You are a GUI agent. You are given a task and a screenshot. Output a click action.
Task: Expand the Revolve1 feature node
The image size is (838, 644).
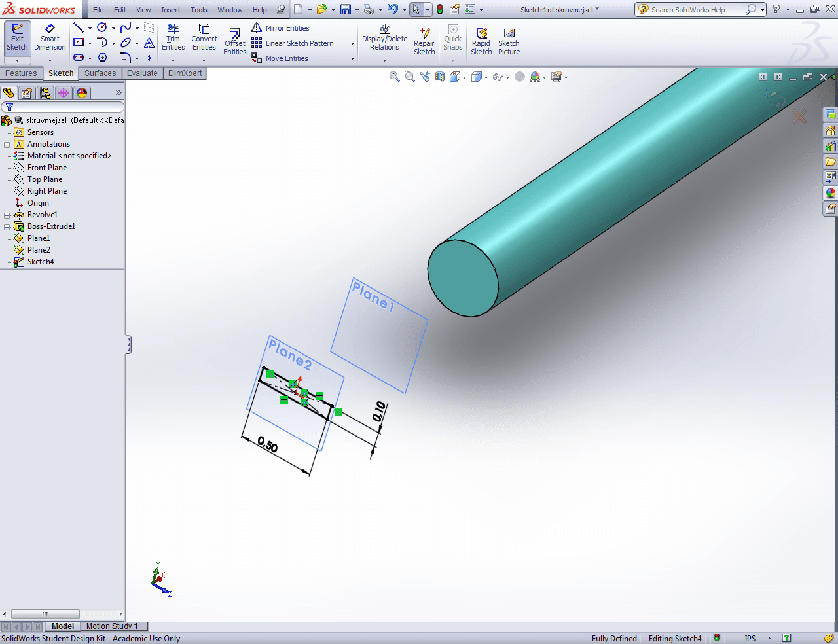(x=7, y=215)
